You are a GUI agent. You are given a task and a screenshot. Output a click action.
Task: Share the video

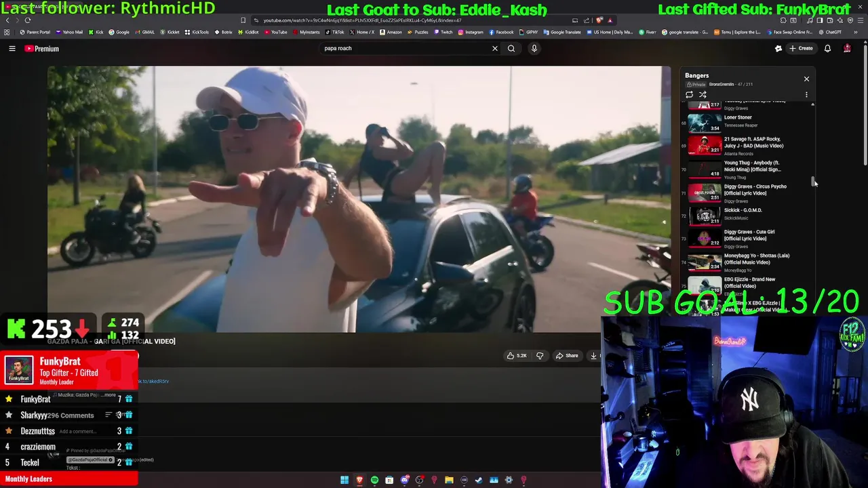coord(567,356)
